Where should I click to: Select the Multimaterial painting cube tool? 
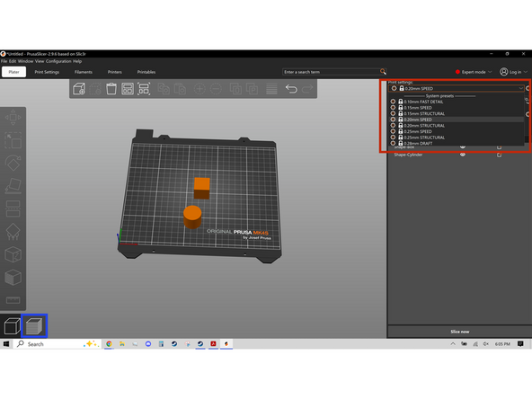(x=13, y=278)
